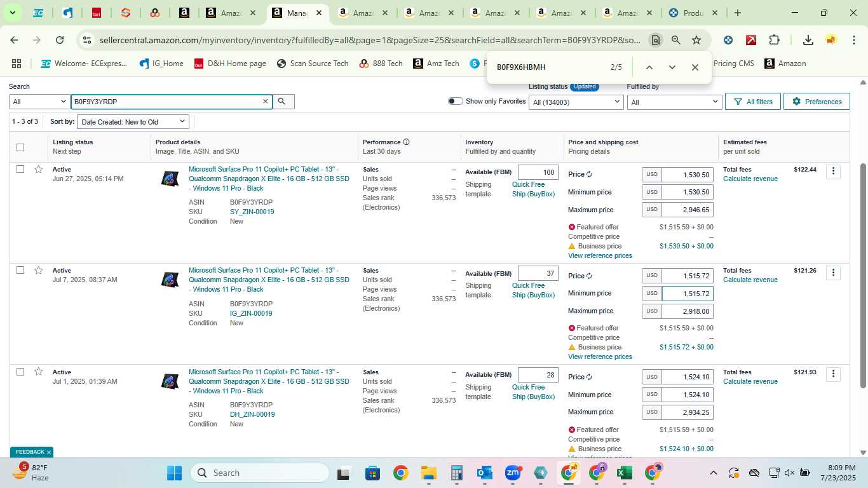Click Calculate revenue for the $122.44 fees row
Image resolution: width=868 pixels, height=488 pixels.
(750, 179)
